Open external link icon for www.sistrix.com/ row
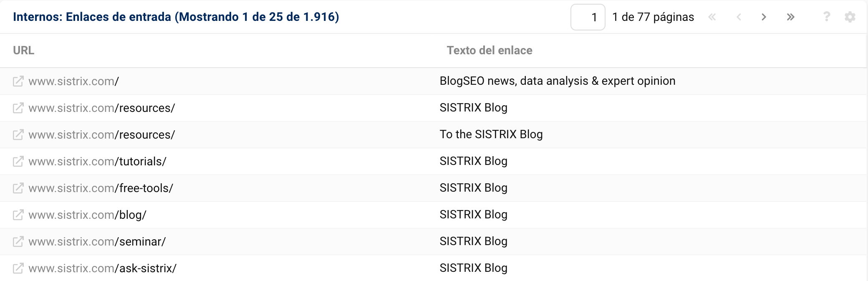This screenshot has width=868, height=281. click(18, 81)
